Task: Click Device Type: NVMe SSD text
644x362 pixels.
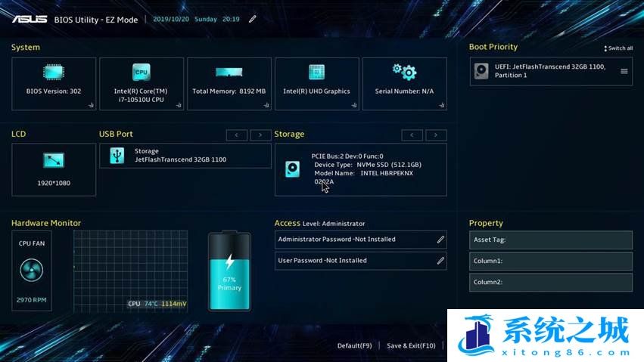Action: 368,165
